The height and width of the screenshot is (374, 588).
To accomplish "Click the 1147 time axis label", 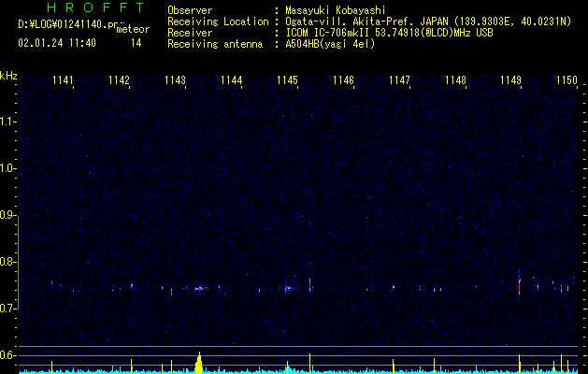I will pos(399,80).
